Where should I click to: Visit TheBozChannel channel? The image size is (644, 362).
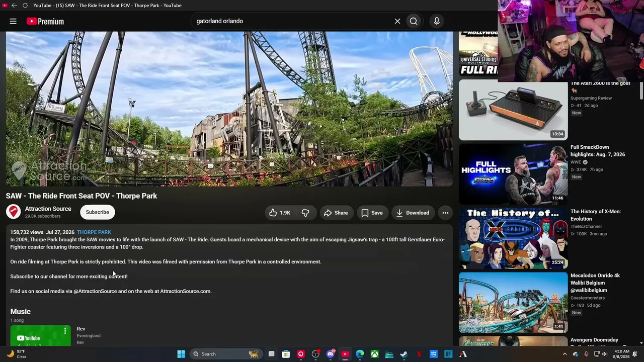pos(586,227)
